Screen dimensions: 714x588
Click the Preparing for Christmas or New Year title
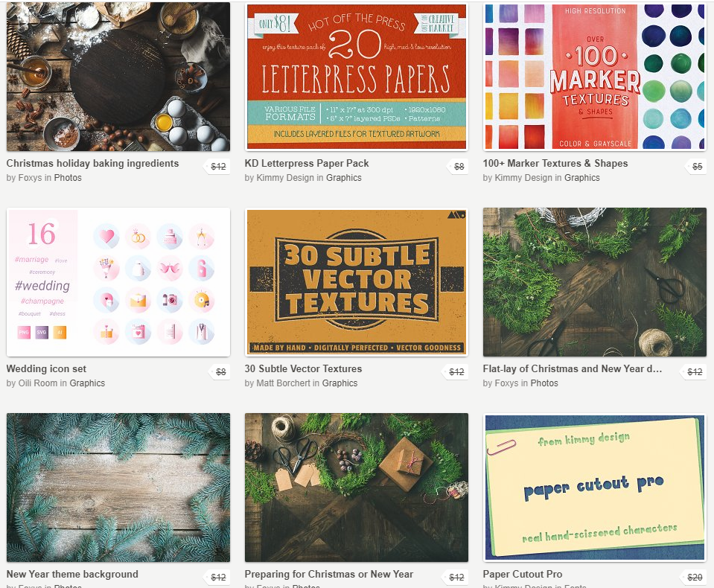coord(328,575)
